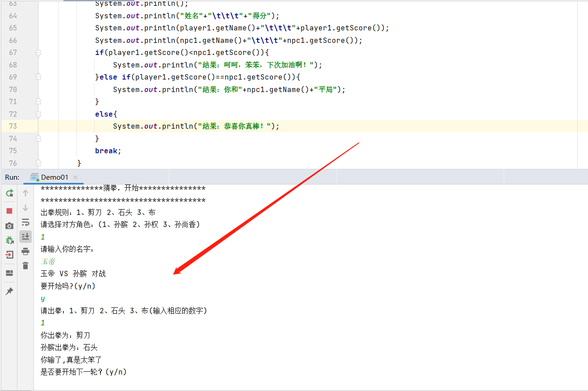Screen dimensions: 588x391
Task: Click console line "请出拳：1、剪刀 2、石头 3、布"
Action: pos(124,311)
